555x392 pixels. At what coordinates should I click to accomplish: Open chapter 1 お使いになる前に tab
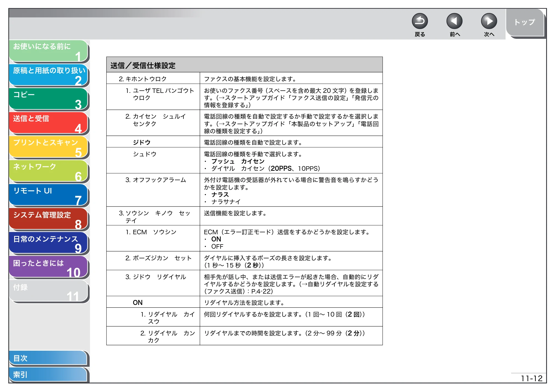point(49,51)
